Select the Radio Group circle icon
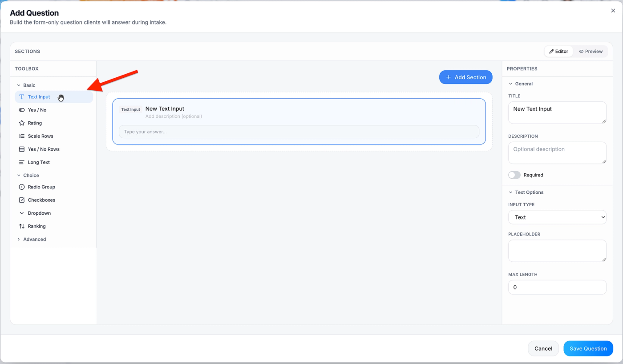The height and width of the screenshot is (364, 623). (22, 187)
